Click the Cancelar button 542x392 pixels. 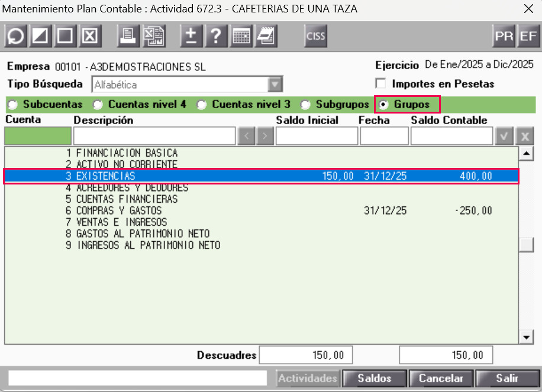click(x=441, y=378)
